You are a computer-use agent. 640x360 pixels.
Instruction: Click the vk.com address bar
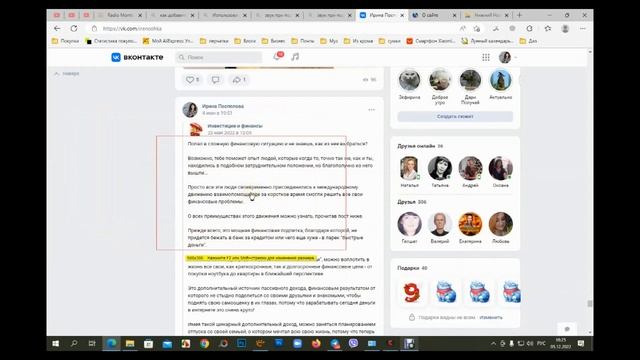pyautogui.click(x=269, y=29)
